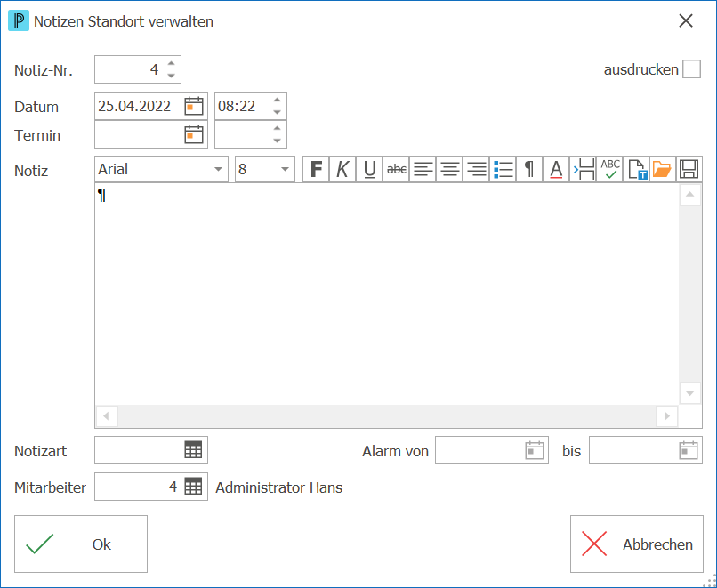The width and height of the screenshot is (717, 588).
Task: Center-align the note text
Action: click(x=449, y=169)
